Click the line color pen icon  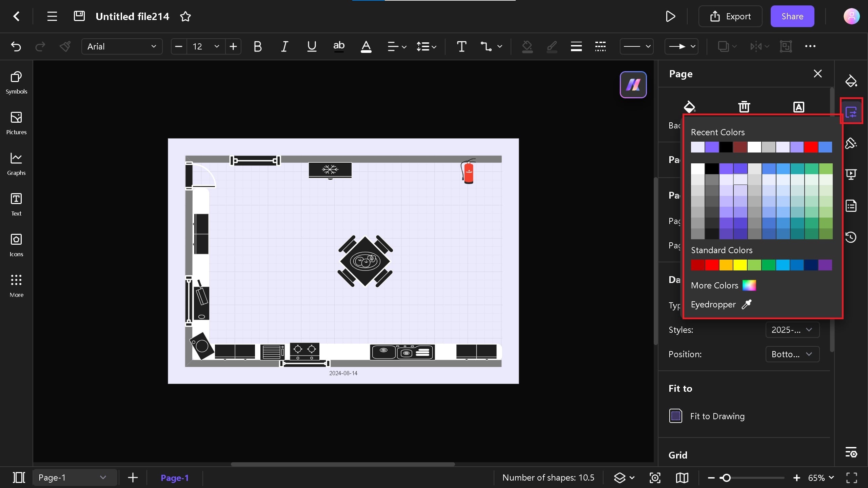click(x=552, y=46)
